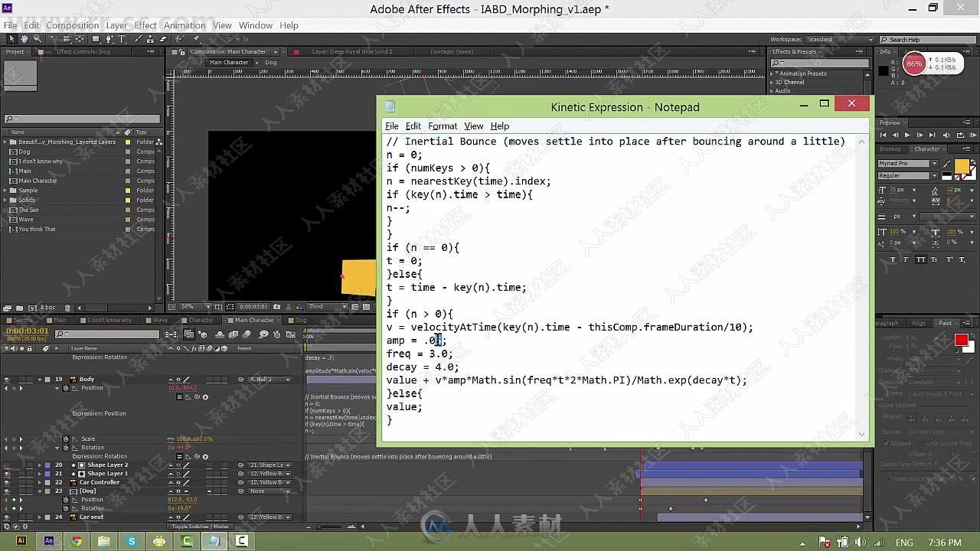The width and height of the screenshot is (980, 551).
Task: Toggle the Preview panel loop option
Action: (960, 135)
